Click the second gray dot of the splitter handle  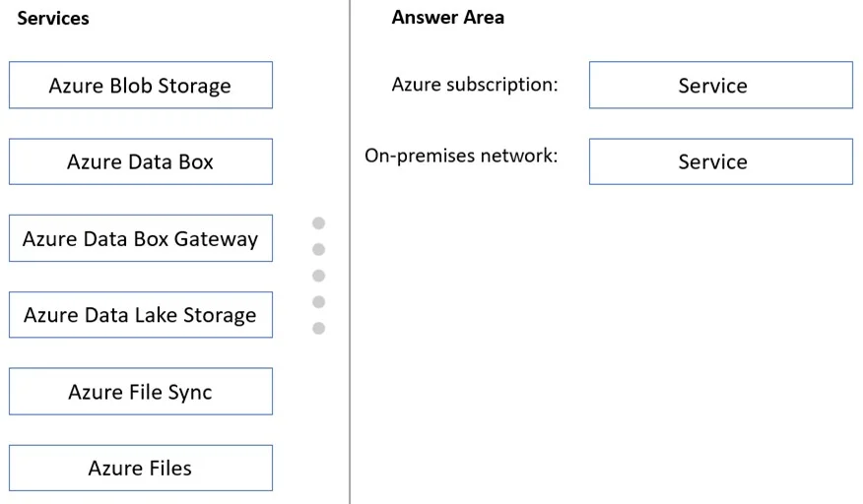coord(318,249)
